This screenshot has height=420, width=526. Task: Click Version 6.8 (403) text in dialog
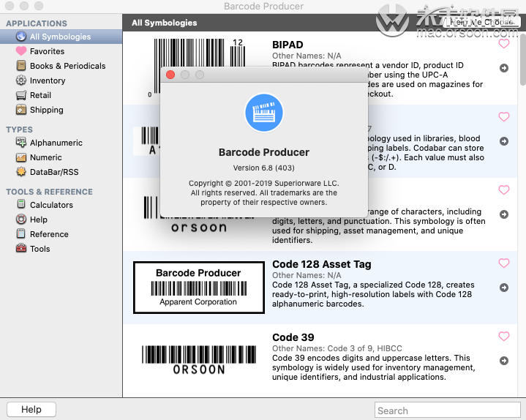[263, 168]
